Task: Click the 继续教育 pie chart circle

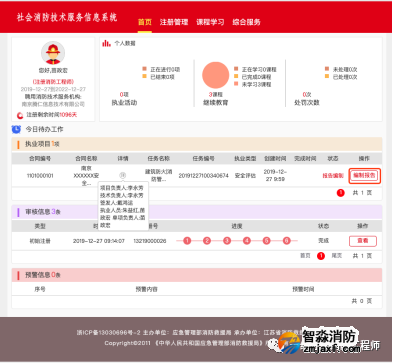Action: [216, 75]
